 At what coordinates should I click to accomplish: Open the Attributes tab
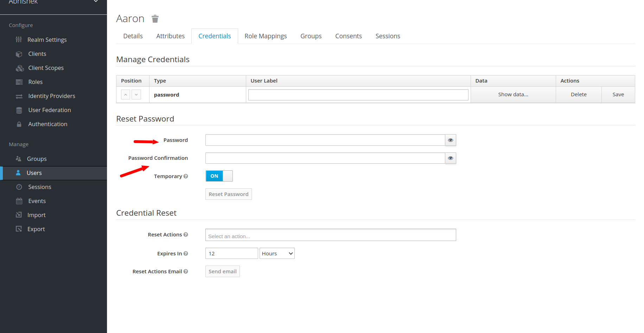[x=170, y=36]
